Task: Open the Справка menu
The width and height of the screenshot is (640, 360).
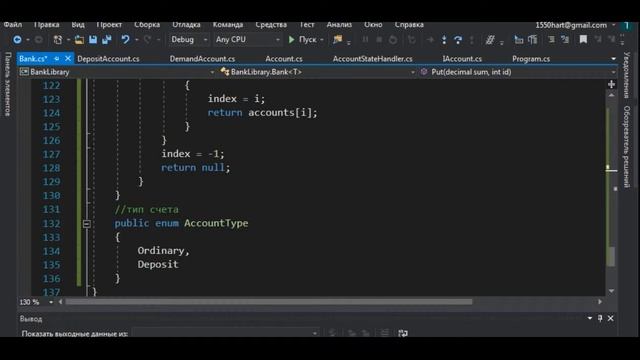Action: pos(409,25)
